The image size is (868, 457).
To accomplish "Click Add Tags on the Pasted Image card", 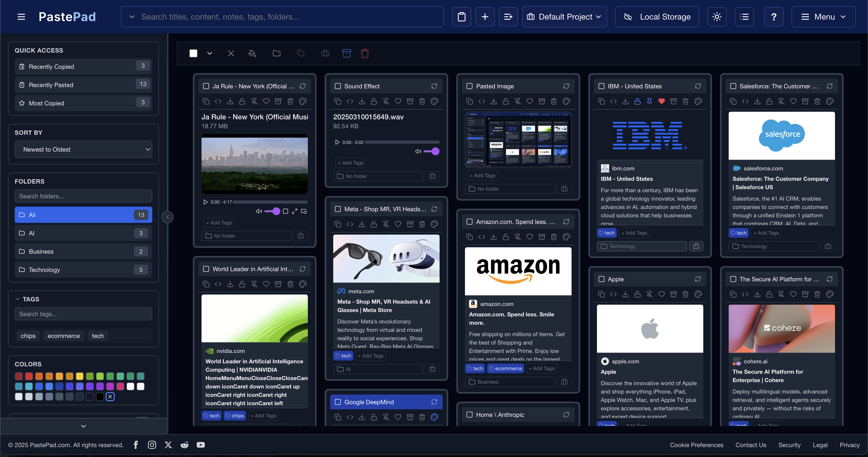I will click(x=482, y=176).
